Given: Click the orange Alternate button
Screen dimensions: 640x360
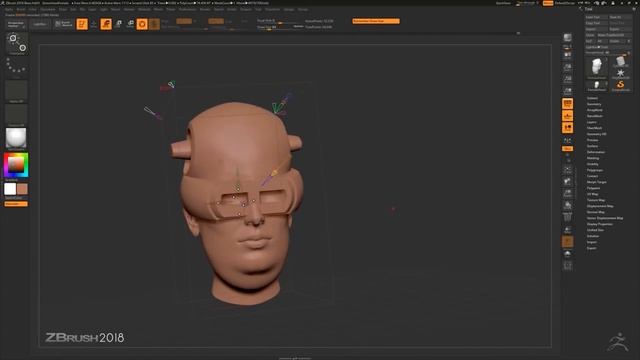Looking at the screenshot, I should pyautogui.click(x=16, y=204).
